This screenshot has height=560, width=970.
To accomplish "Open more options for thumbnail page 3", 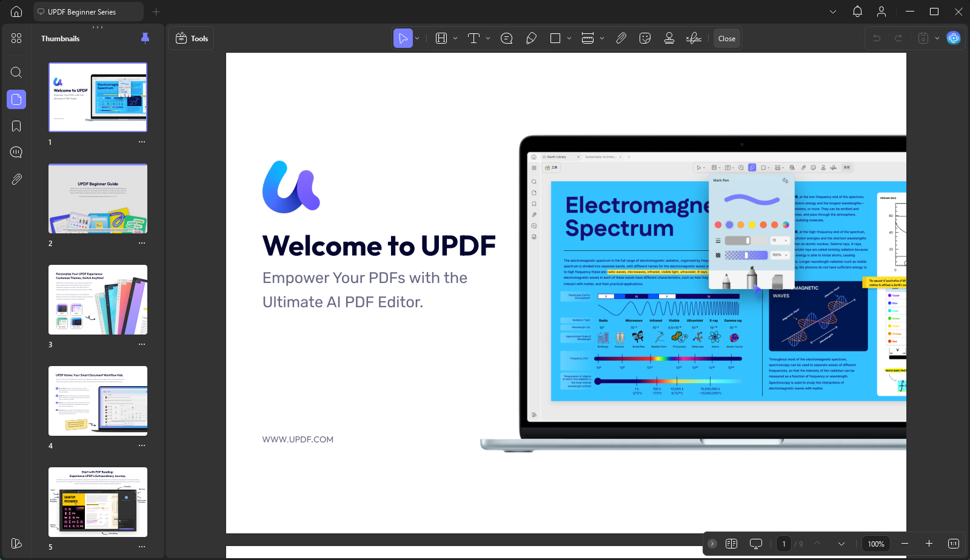I will click(142, 344).
